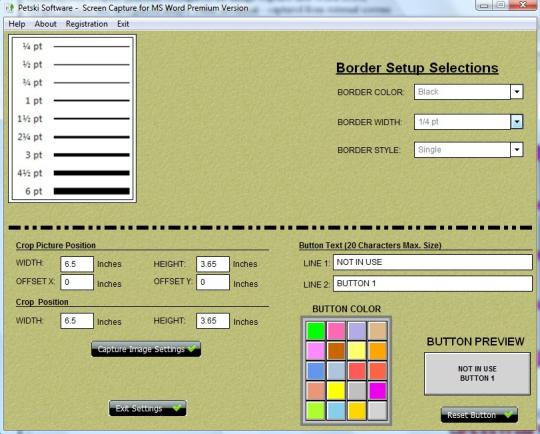Pick the hot pink button color swatch
The image size is (540, 434).
[x=336, y=331]
